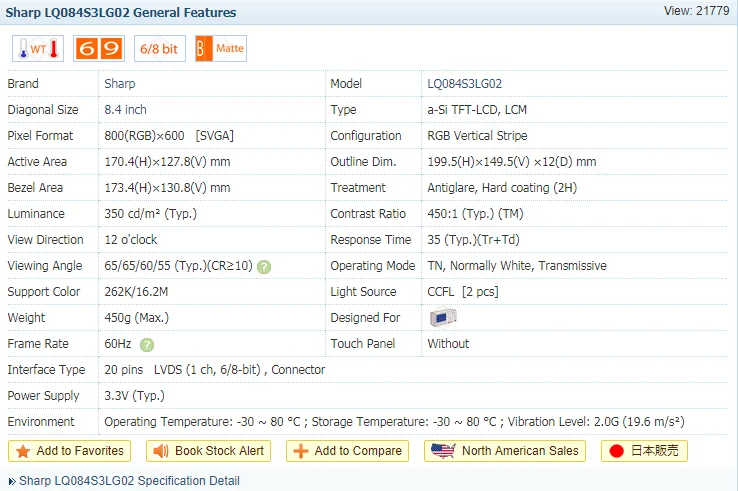
Task: Click the arrow icon before Specification Detail
Action: click(x=12, y=481)
